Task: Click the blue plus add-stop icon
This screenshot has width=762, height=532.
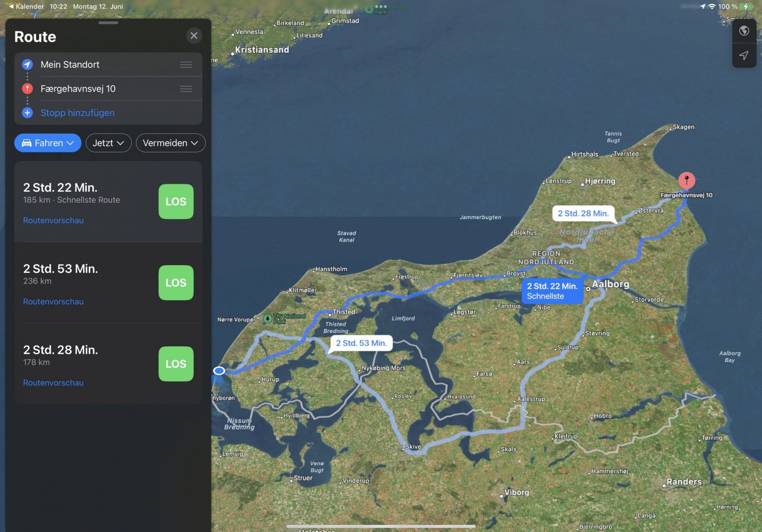Action: (27, 113)
